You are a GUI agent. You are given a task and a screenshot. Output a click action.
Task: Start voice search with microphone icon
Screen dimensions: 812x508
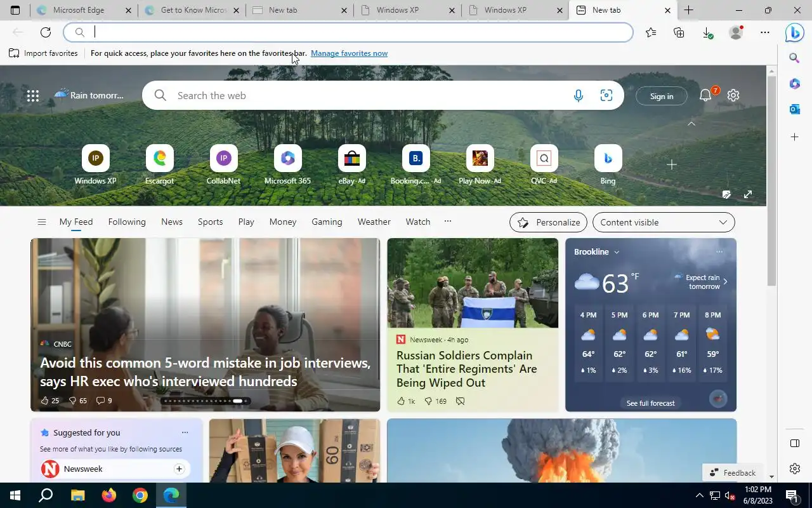[579, 96]
